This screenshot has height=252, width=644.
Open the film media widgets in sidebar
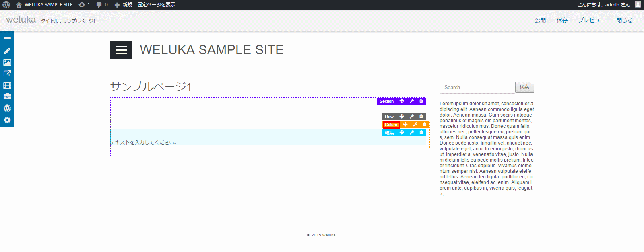7,86
